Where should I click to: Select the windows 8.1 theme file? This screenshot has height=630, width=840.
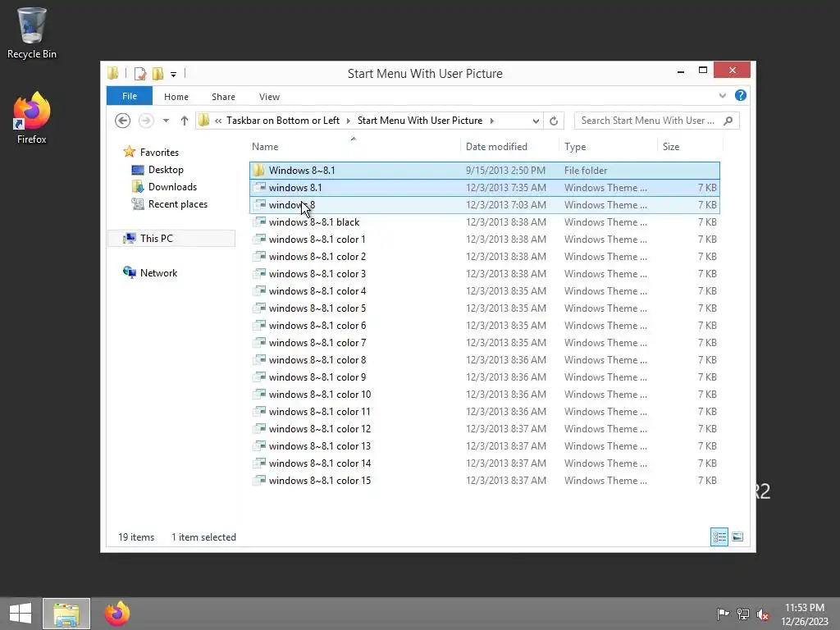click(x=485, y=188)
